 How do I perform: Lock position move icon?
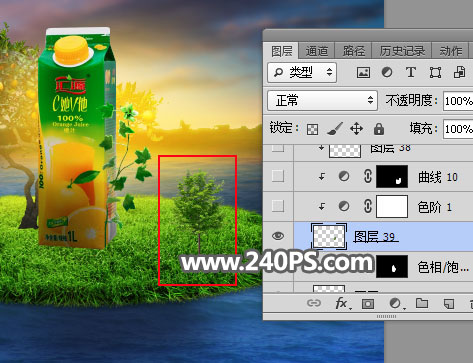[356, 129]
